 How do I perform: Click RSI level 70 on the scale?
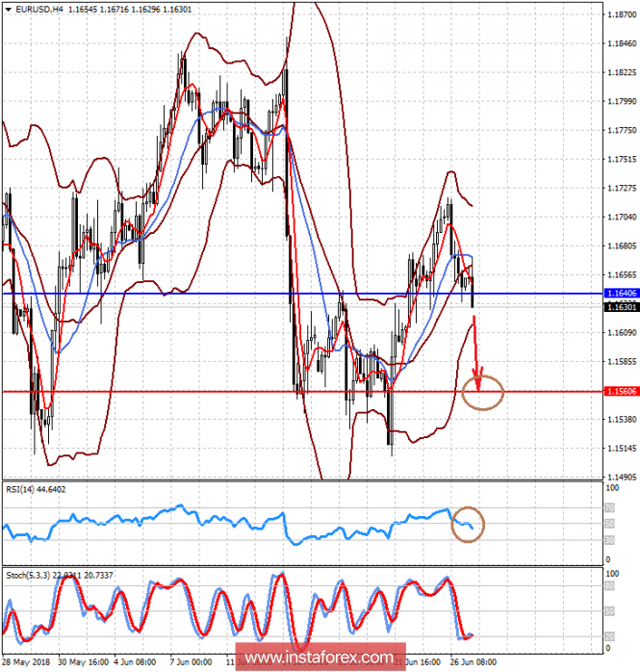pyautogui.click(x=610, y=506)
